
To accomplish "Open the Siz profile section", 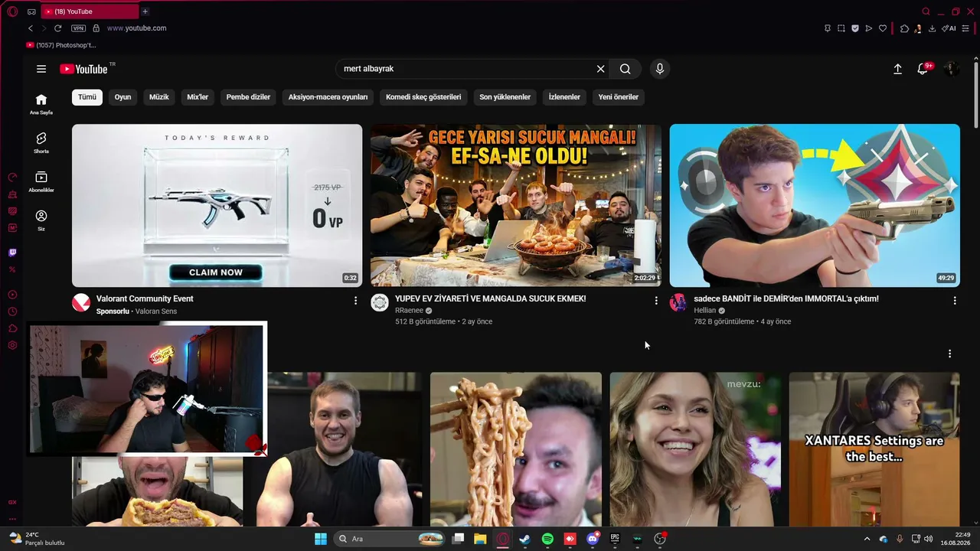I will point(41,220).
